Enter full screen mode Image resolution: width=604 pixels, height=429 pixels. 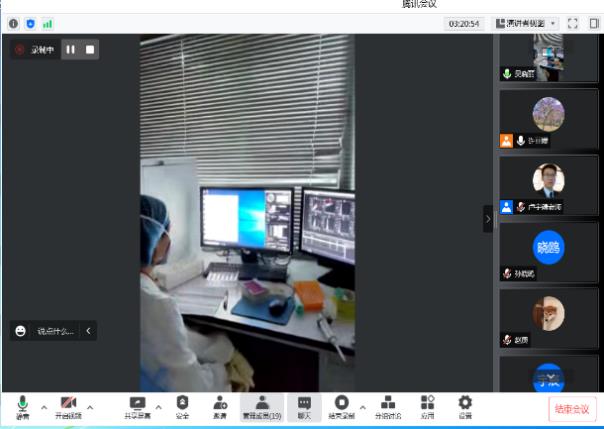click(x=573, y=23)
